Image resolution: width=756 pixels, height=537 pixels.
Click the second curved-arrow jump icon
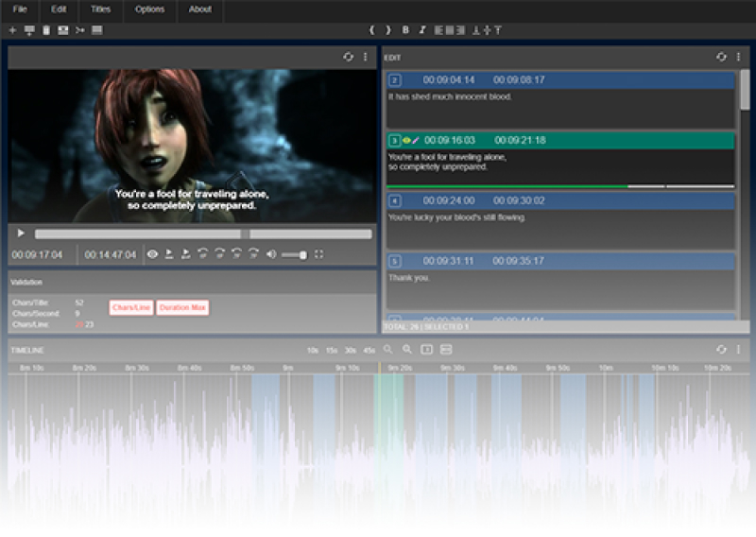[220, 253]
